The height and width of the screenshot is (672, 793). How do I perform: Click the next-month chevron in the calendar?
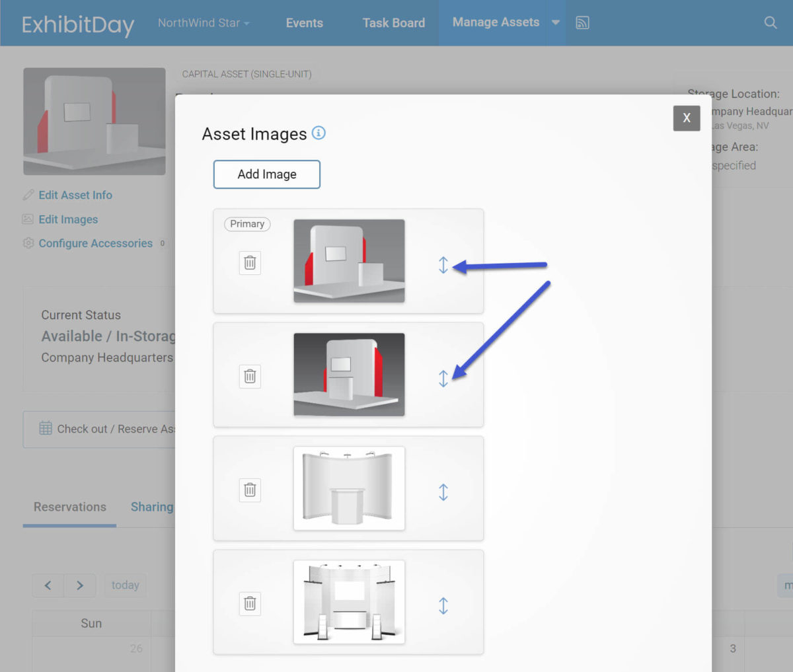click(80, 585)
